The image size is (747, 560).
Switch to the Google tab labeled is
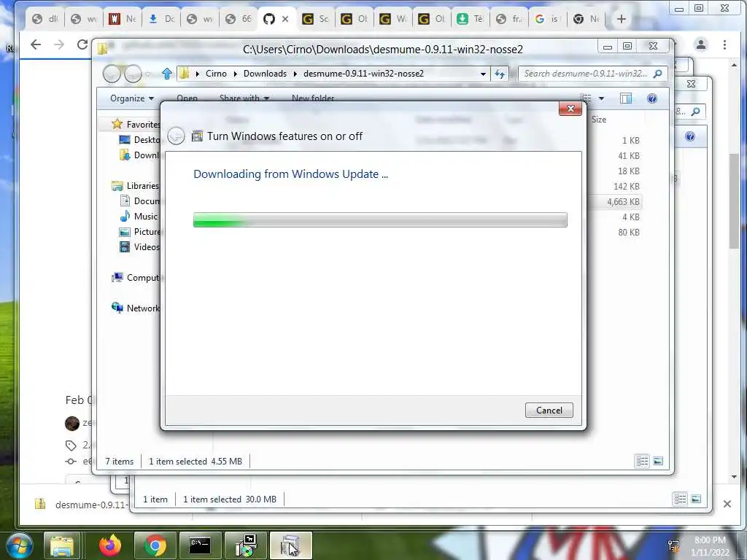(546, 19)
